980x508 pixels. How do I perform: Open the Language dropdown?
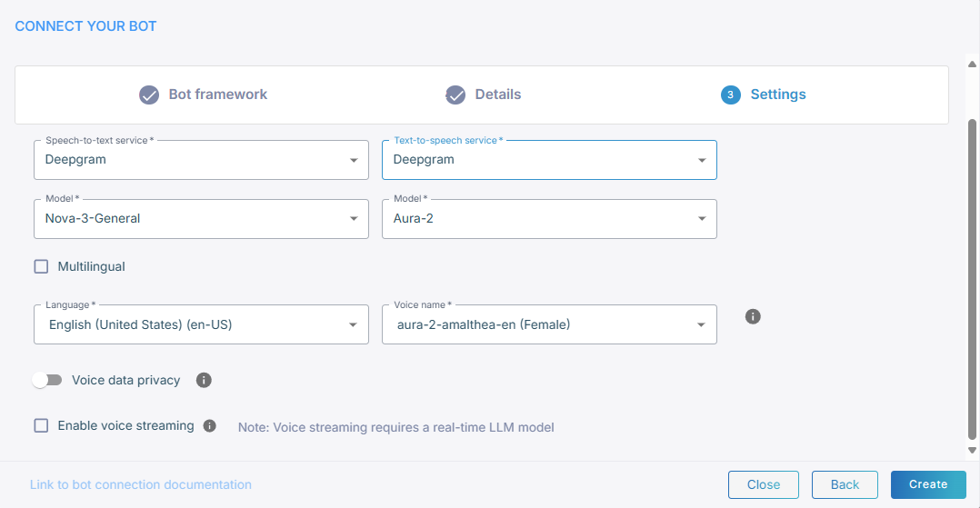click(201, 324)
